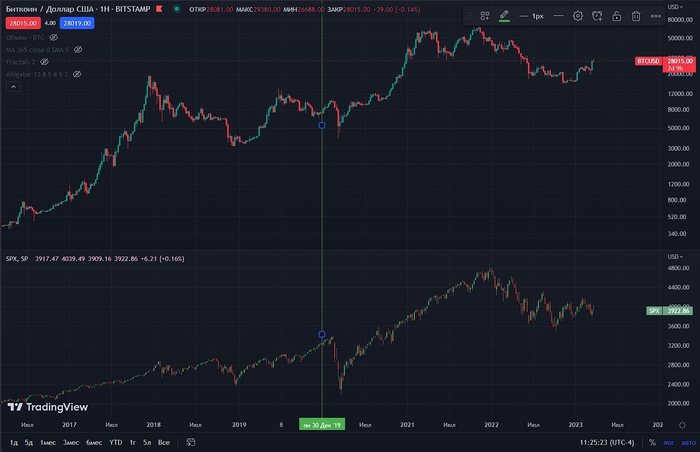The height and width of the screenshot is (452, 700).
Task: Show the MA 365 indicator
Action: (79, 49)
